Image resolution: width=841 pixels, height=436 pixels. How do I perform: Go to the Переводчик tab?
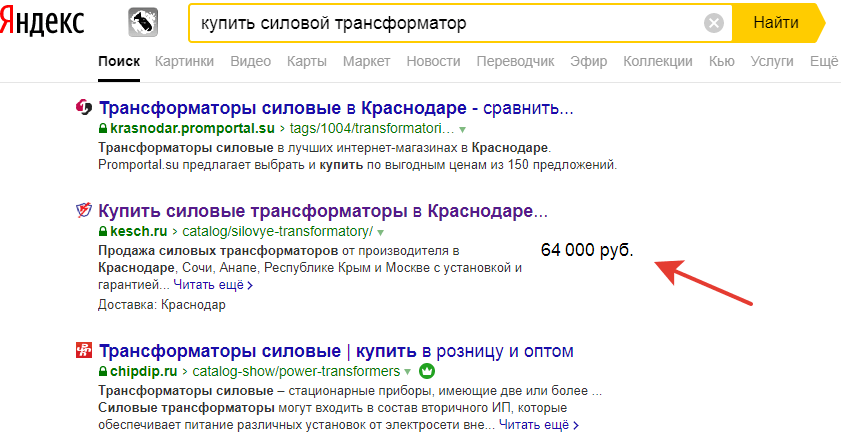(x=515, y=62)
